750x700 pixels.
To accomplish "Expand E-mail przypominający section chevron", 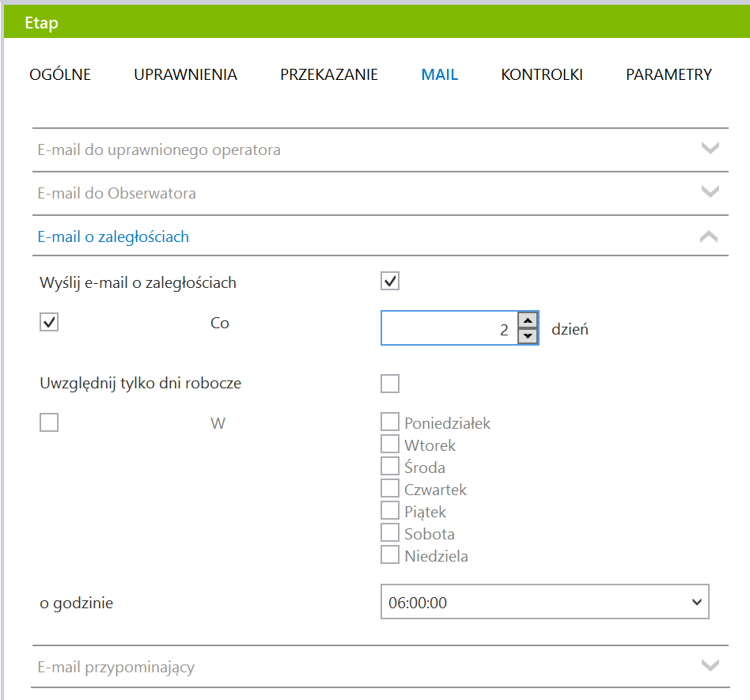I will point(710,665).
